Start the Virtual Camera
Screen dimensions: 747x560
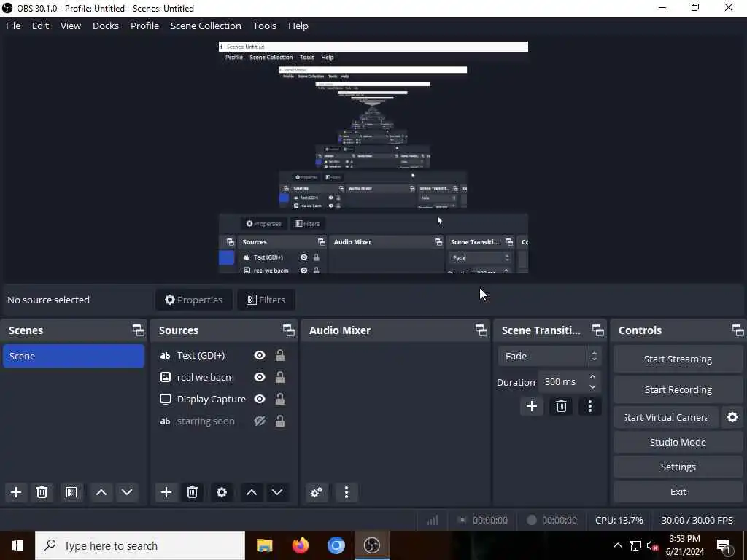tap(666, 417)
